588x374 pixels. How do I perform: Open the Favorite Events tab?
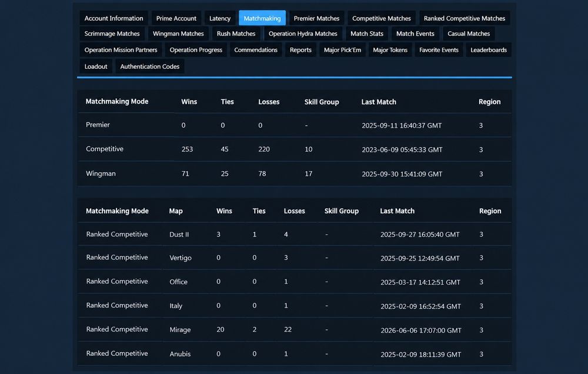pyautogui.click(x=439, y=49)
